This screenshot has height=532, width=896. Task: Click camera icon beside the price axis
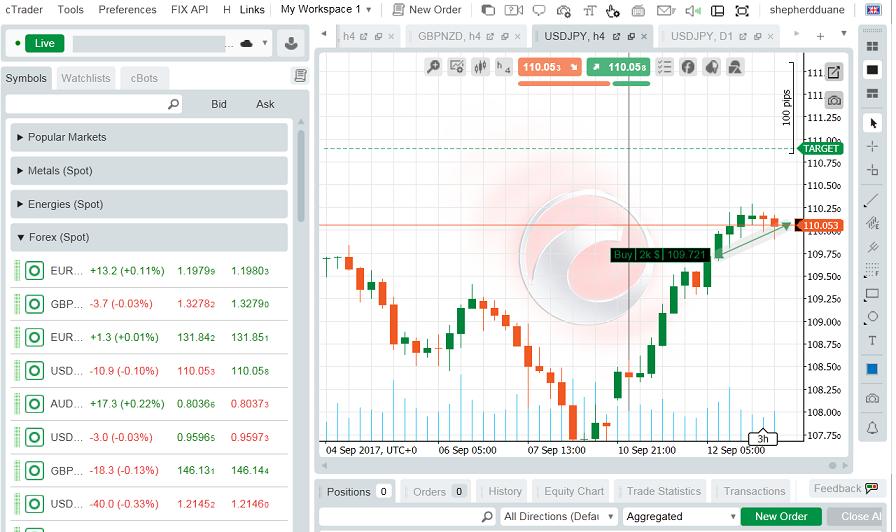(834, 101)
